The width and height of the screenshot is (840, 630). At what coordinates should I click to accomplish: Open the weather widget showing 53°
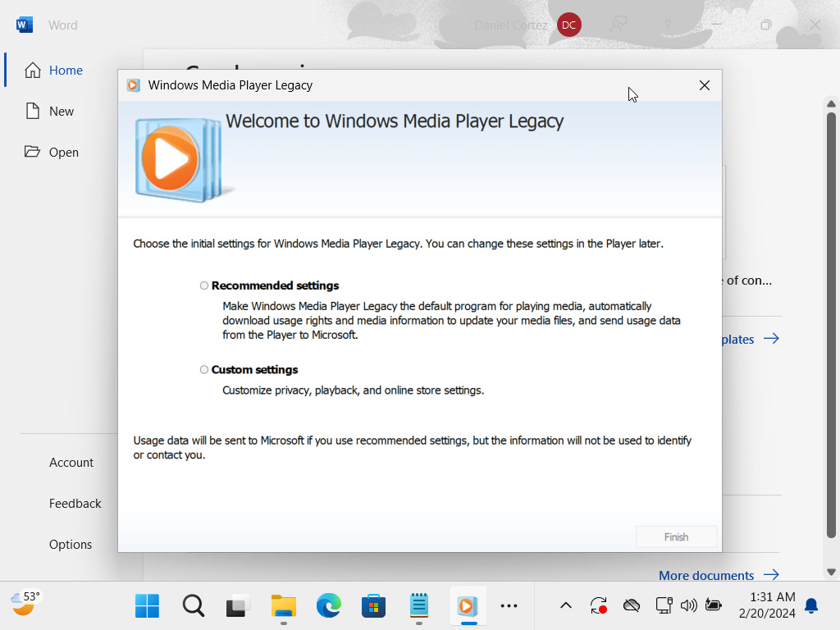tap(25, 603)
